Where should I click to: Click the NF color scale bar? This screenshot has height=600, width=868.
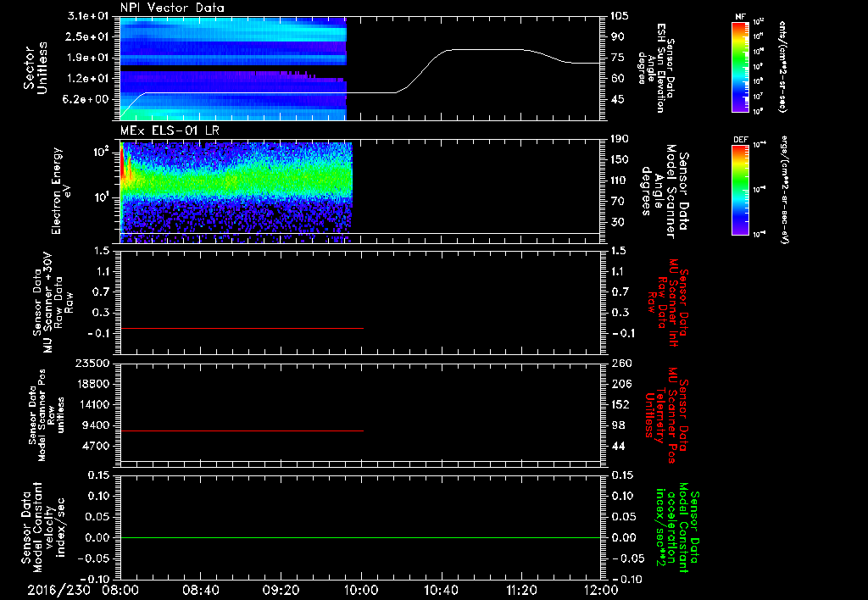(740, 67)
